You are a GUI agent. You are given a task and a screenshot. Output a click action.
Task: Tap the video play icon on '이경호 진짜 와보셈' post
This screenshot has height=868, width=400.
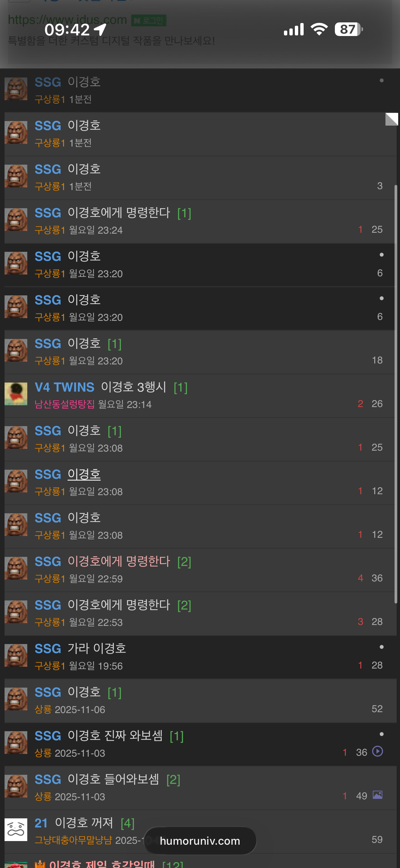click(377, 751)
